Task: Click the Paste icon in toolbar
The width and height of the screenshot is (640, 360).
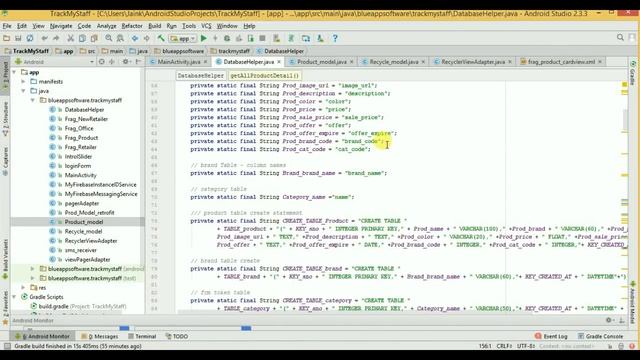Action: click(94, 38)
